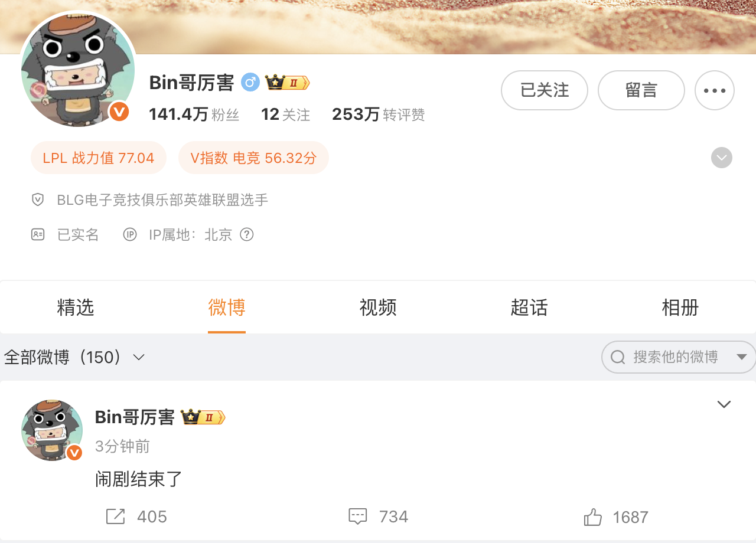The width and height of the screenshot is (756, 543).
Task: Open the 141.4万 粉丝 followers list
Action: click(x=194, y=115)
